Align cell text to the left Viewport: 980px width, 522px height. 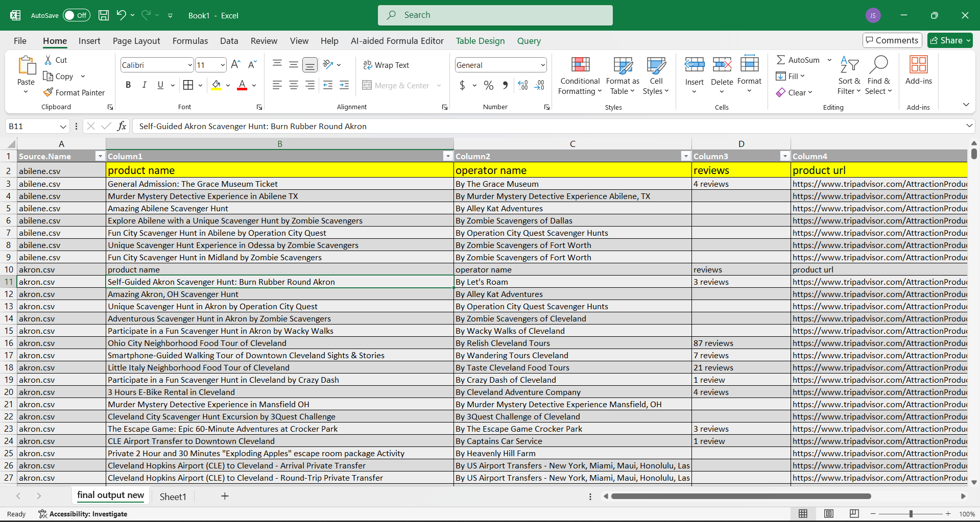277,85
